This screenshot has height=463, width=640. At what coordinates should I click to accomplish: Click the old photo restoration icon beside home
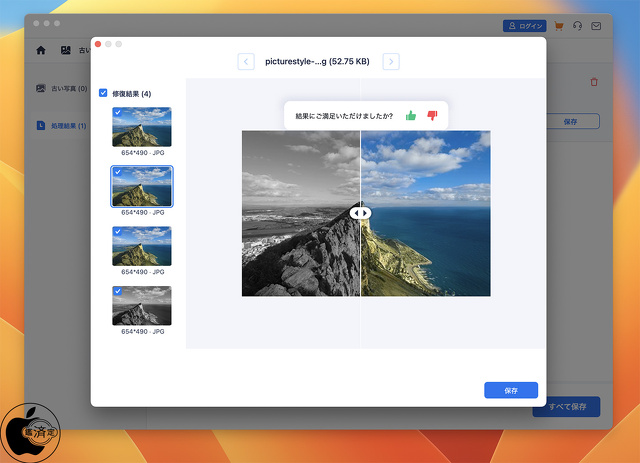pyautogui.click(x=65, y=50)
